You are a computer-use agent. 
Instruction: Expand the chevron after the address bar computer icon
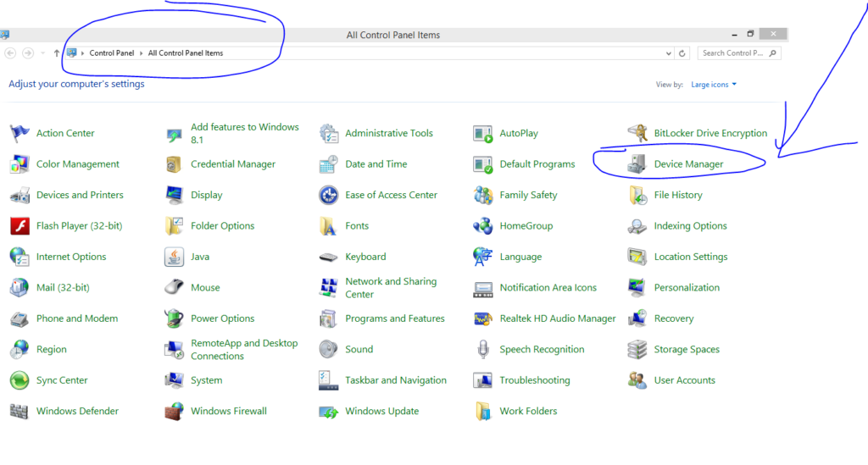pyautogui.click(x=82, y=53)
